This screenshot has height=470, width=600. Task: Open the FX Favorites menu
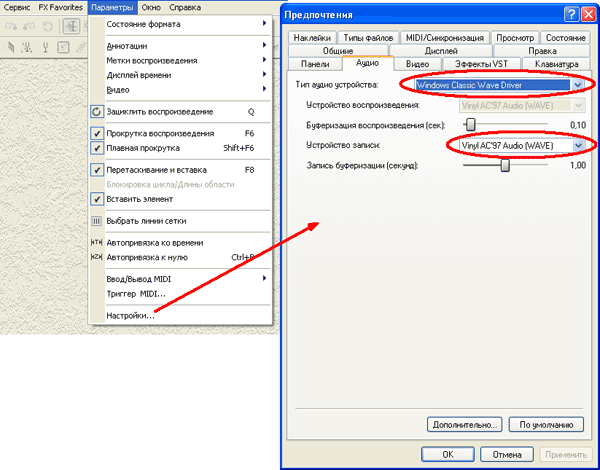click(x=59, y=7)
